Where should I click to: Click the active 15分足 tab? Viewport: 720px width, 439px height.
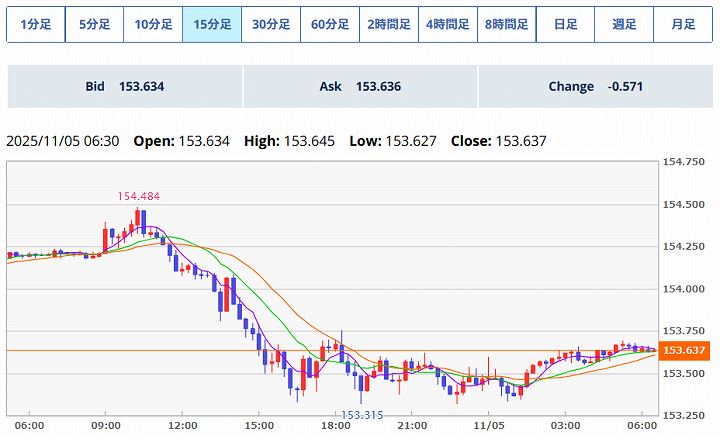212,25
